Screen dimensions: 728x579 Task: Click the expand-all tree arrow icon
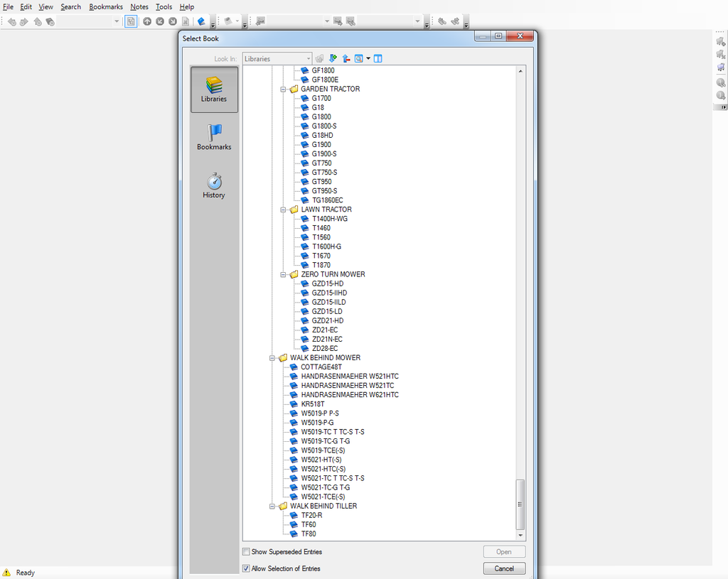333,58
